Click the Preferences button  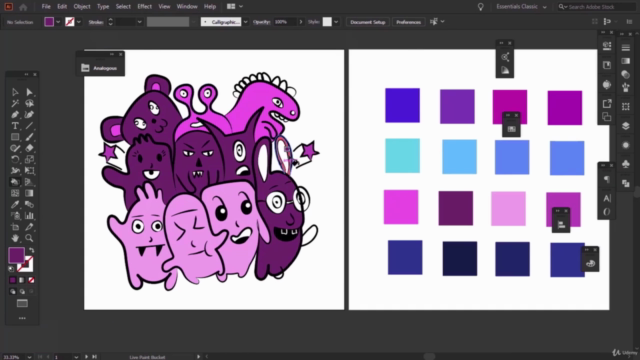point(408,22)
